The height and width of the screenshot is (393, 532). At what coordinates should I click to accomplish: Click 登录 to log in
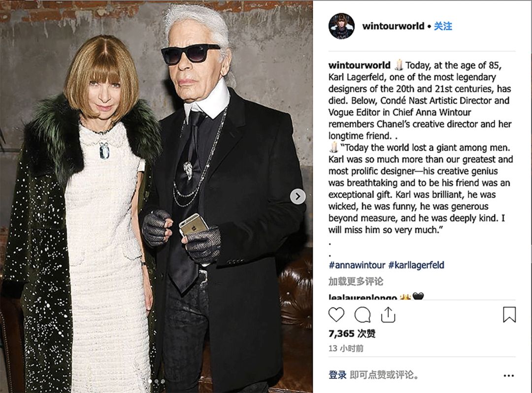click(337, 375)
